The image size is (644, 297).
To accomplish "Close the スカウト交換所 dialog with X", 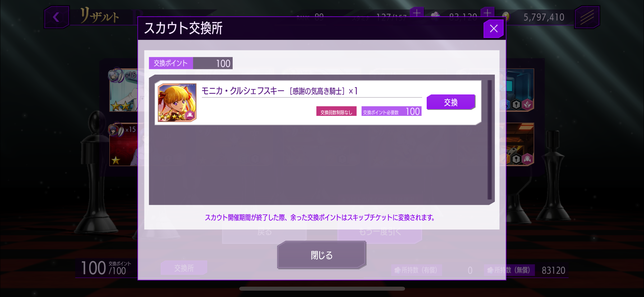I will [x=493, y=29].
